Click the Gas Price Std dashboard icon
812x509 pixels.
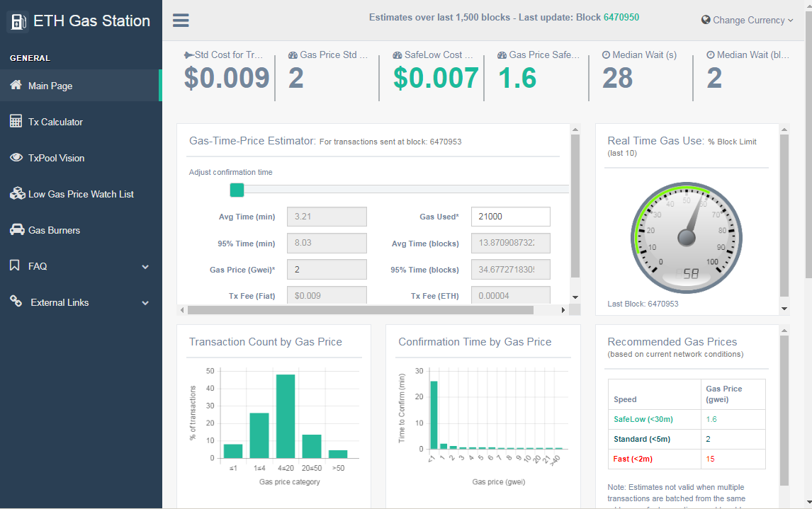293,55
